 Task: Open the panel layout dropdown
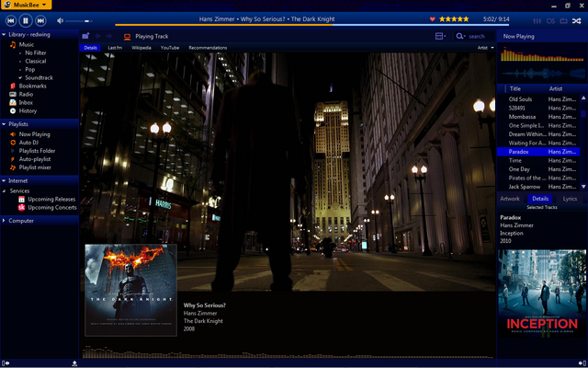[441, 36]
